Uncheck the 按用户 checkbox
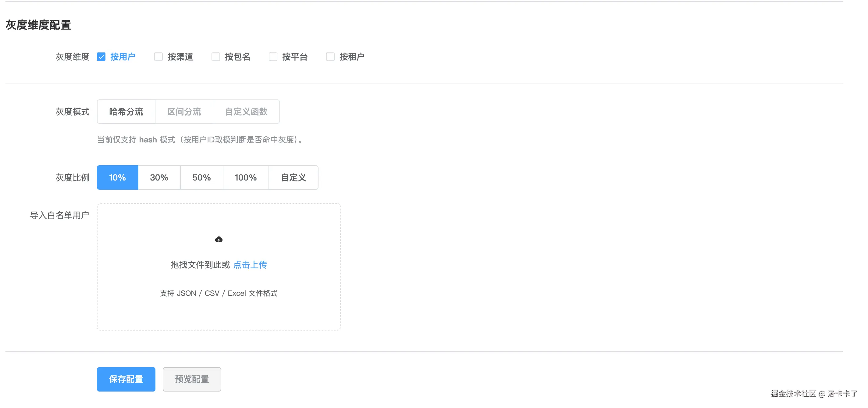 (x=101, y=57)
